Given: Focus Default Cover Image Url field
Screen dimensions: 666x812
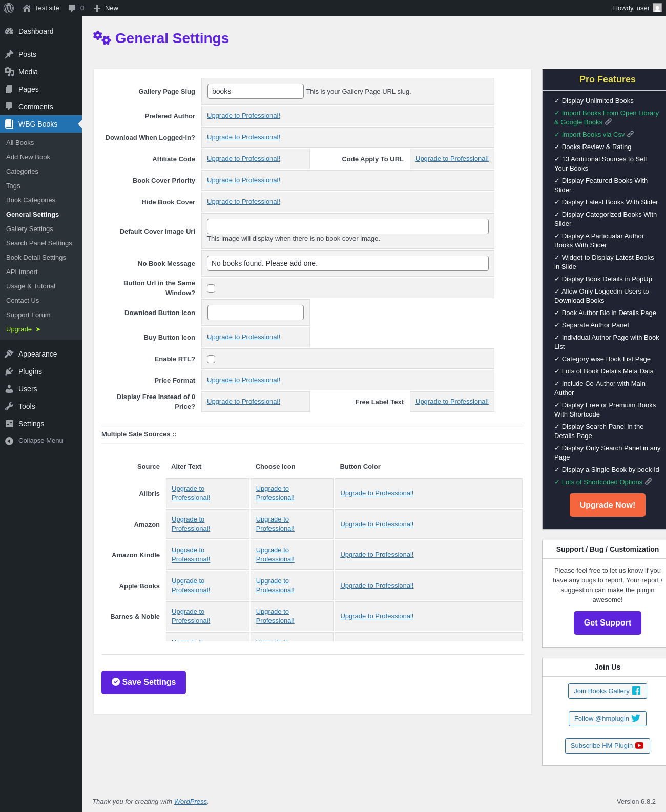Looking at the screenshot, I should [348, 226].
